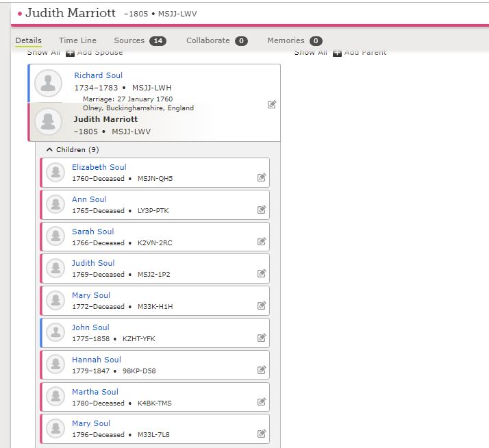
Task: Click Sarah Soul's ID K2VN-2RC
Action: pos(155,242)
